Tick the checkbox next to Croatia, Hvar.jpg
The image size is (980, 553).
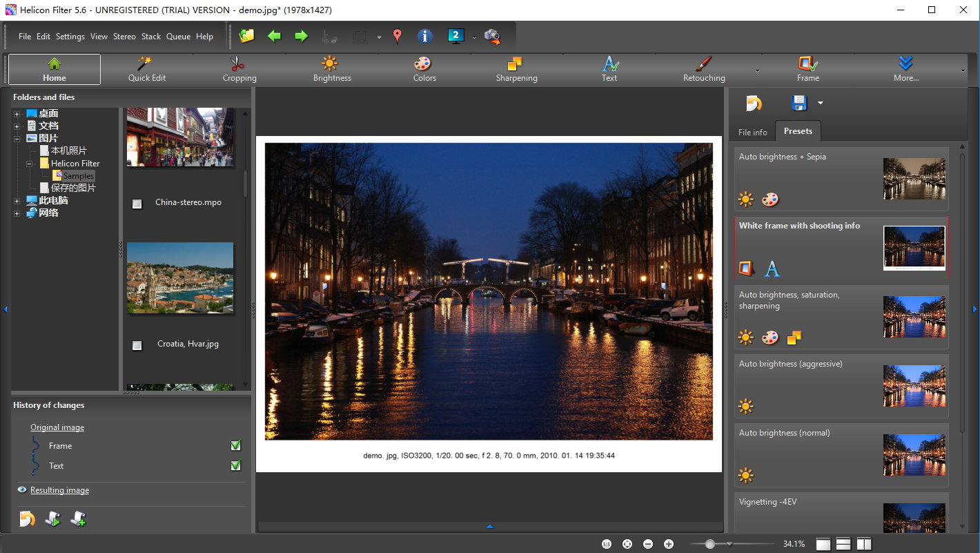(x=137, y=345)
